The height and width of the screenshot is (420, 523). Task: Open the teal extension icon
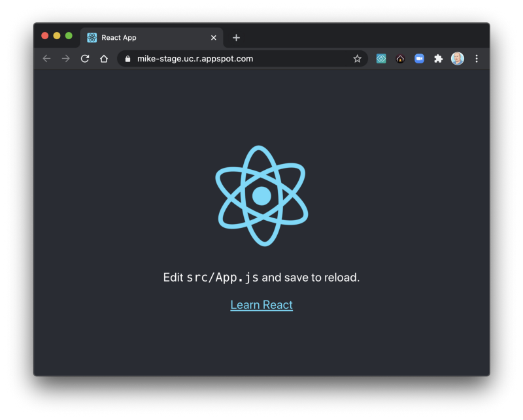[381, 59]
